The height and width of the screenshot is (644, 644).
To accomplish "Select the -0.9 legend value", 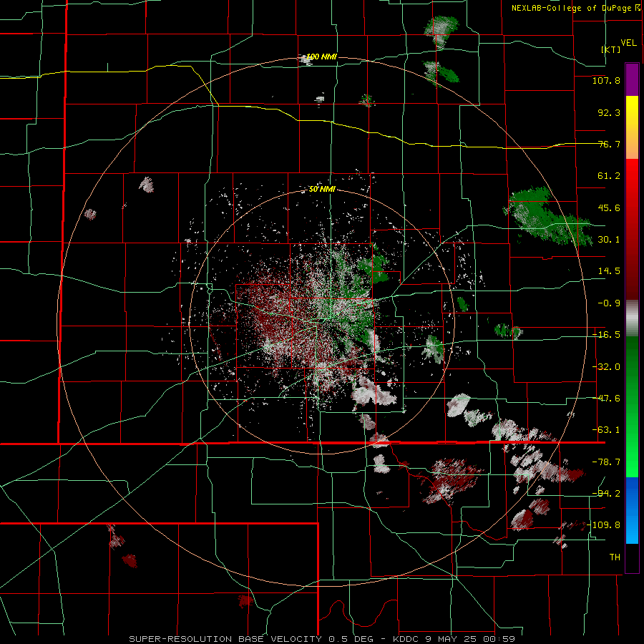I will point(609,303).
